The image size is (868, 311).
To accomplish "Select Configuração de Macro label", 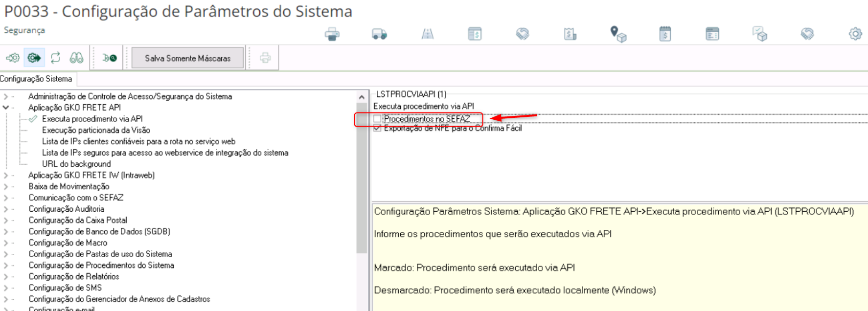I will (x=68, y=243).
